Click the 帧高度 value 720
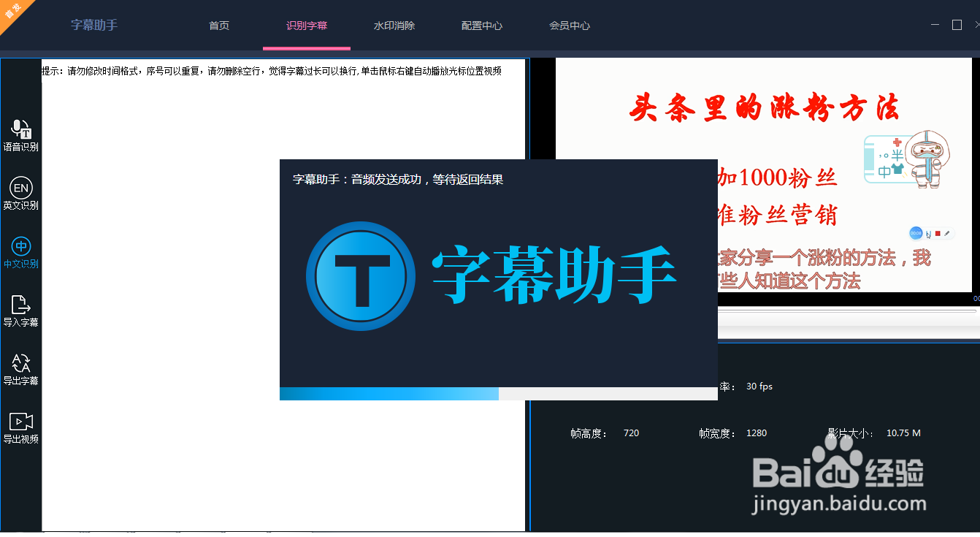The image size is (980, 537). click(x=632, y=433)
